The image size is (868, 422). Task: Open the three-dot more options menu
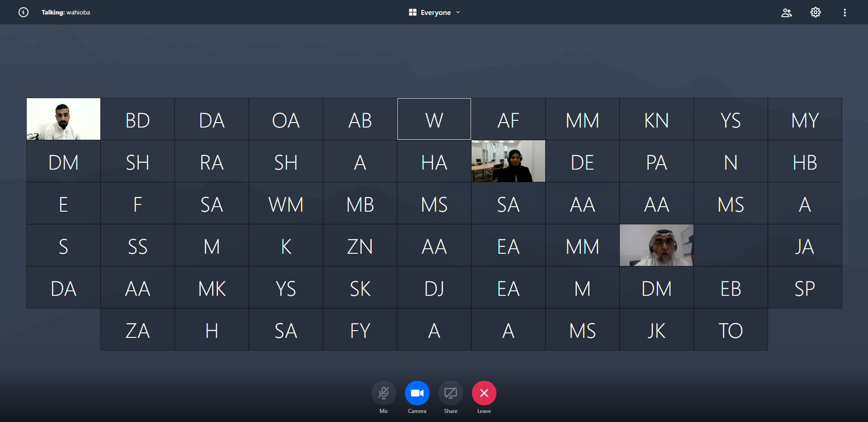pyautogui.click(x=844, y=13)
